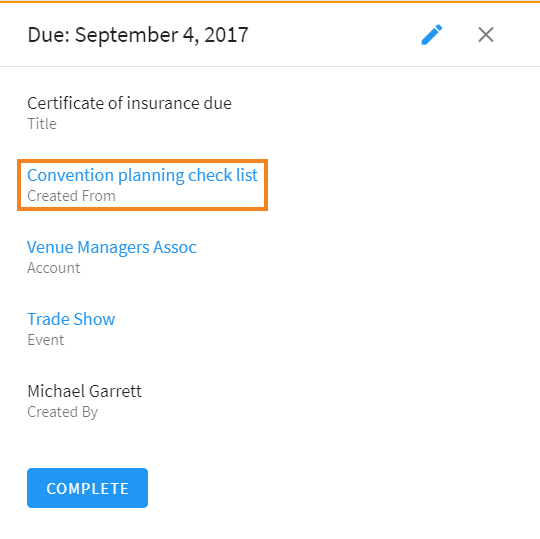
Task: Click the blue pencil edit icon
Action: point(432,34)
